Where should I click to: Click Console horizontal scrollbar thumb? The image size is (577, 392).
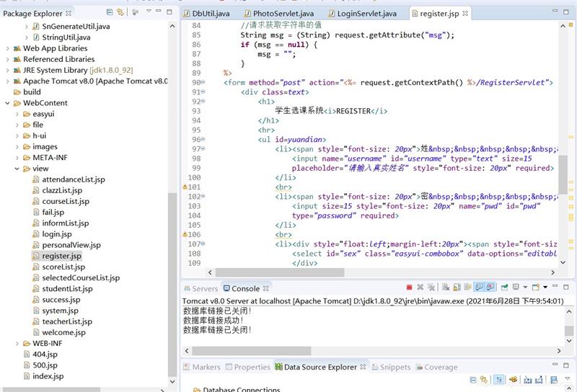(x=251, y=351)
